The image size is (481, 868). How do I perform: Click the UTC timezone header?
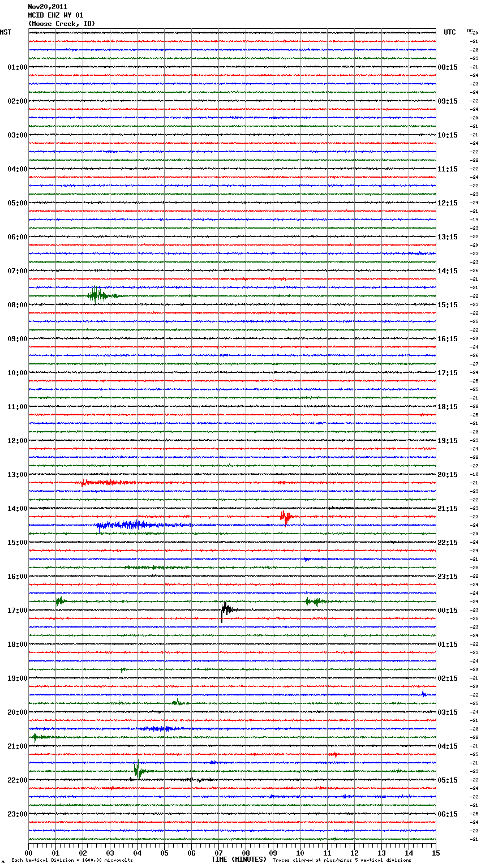449,32
